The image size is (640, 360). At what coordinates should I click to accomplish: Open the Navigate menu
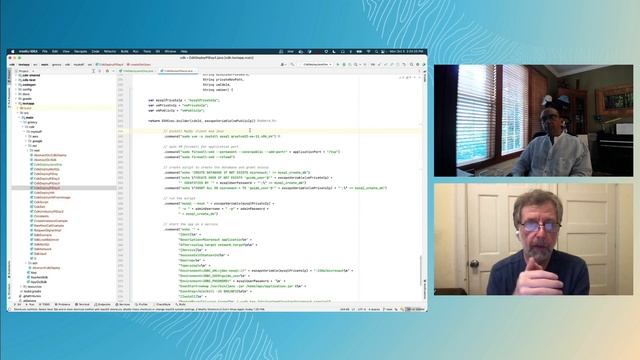80,51
